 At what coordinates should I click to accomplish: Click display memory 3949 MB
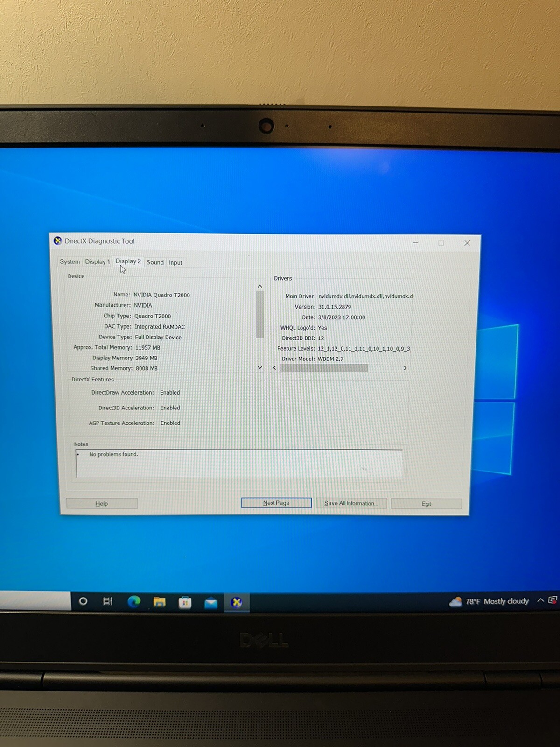[x=146, y=358]
